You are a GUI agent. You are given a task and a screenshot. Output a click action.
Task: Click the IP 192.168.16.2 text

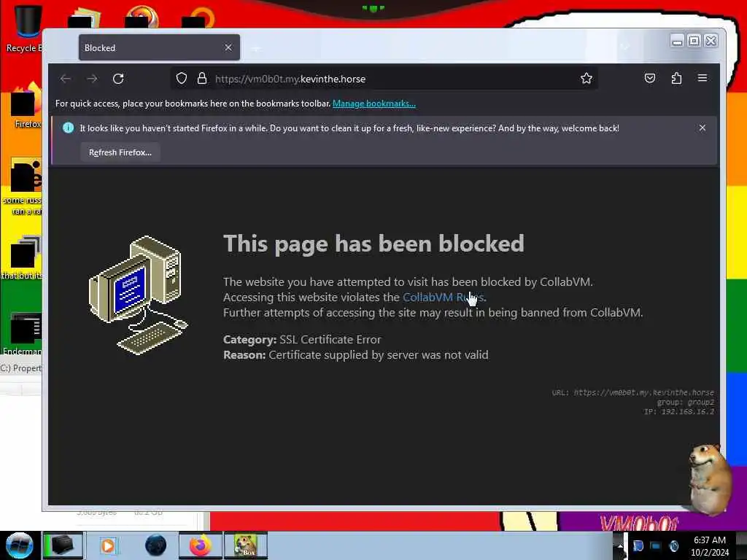[x=679, y=411]
